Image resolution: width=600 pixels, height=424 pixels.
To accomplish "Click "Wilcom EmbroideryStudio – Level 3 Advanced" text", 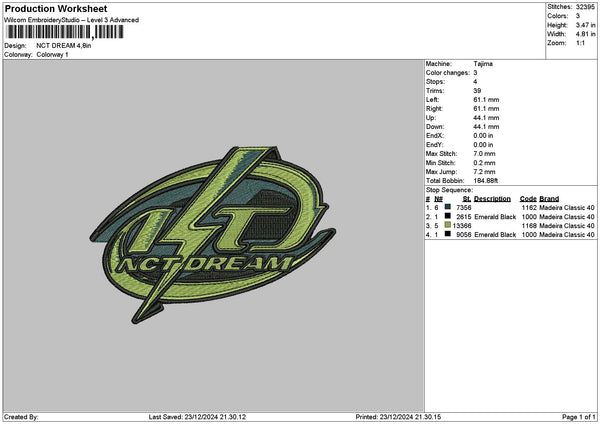I will point(72,20).
